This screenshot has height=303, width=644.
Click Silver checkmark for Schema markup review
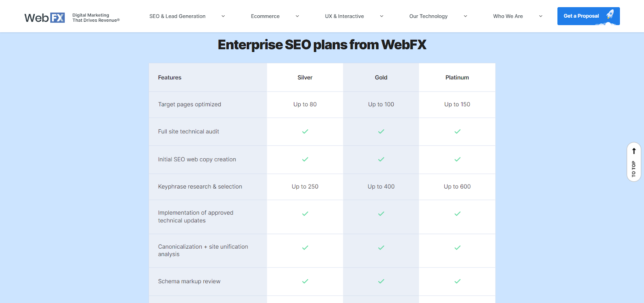click(305, 281)
